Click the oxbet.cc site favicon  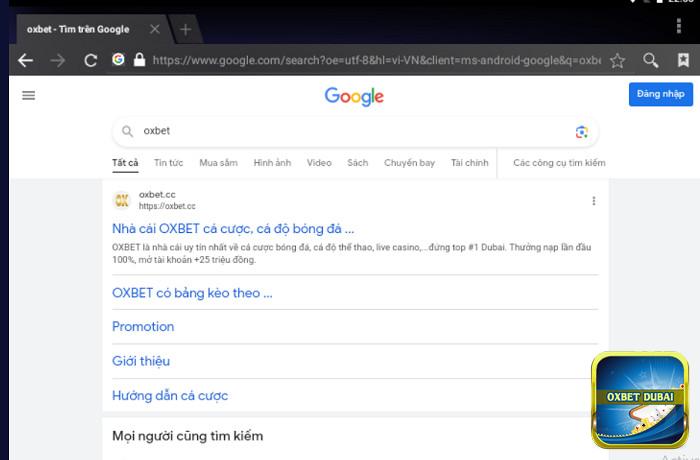pyautogui.click(x=121, y=200)
